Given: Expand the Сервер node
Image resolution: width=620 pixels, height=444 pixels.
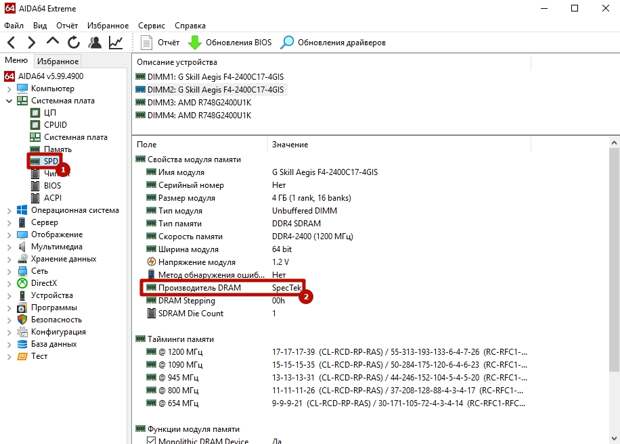Looking at the screenshot, I should (x=9, y=223).
